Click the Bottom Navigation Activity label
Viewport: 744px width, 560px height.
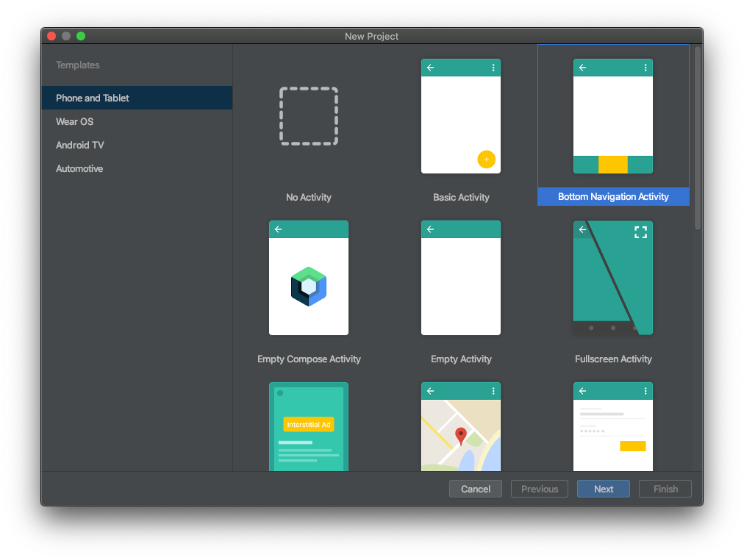click(x=613, y=197)
